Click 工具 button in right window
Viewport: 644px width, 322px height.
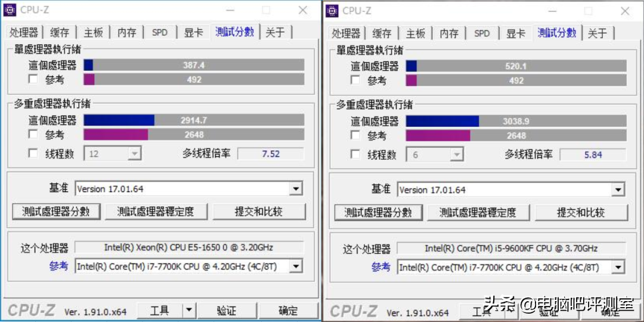482,312
